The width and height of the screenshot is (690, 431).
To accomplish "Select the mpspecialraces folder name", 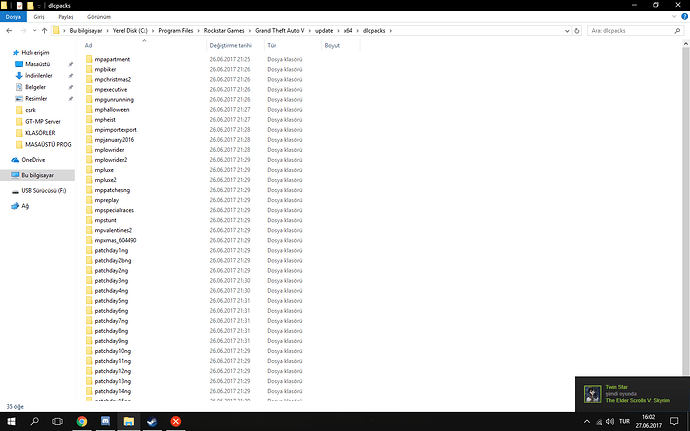I will pos(114,210).
